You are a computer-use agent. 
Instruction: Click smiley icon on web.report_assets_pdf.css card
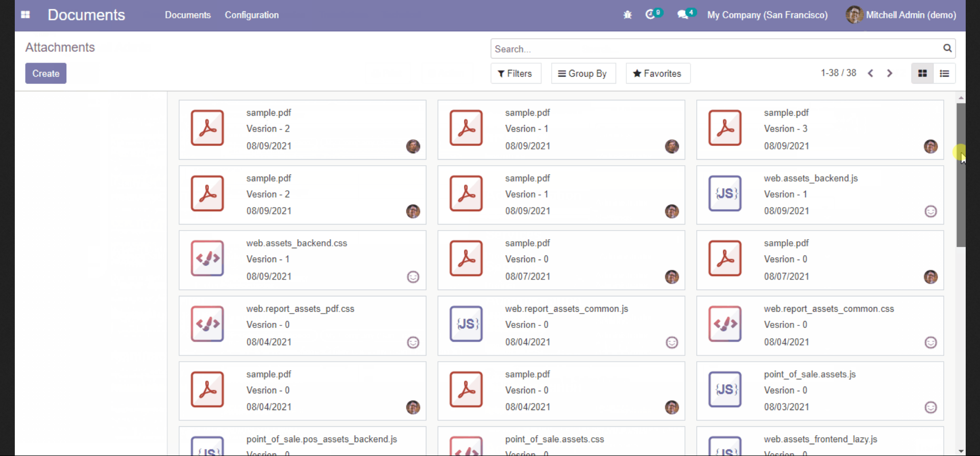(x=413, y=342)
